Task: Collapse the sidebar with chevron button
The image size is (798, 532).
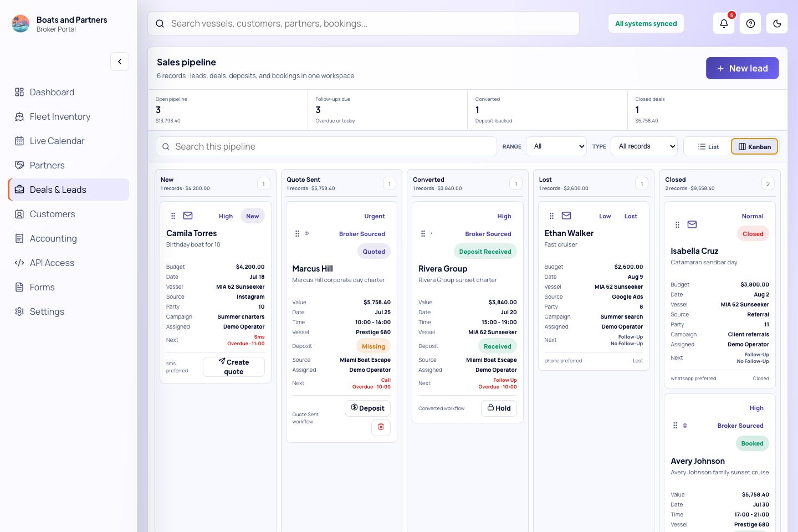Action: (x=120, y=62)
